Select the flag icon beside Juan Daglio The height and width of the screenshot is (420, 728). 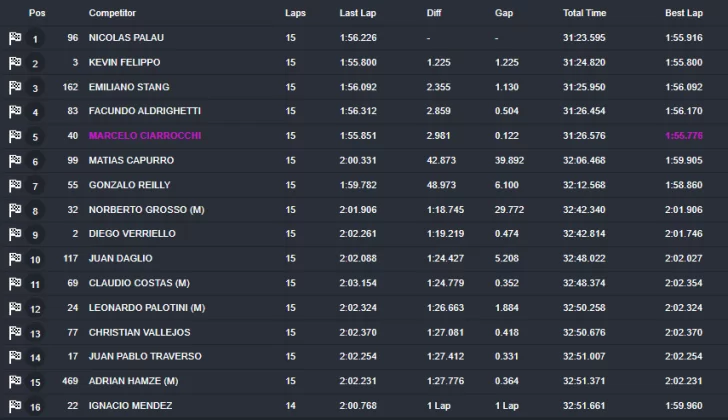[x=15, y=258]
